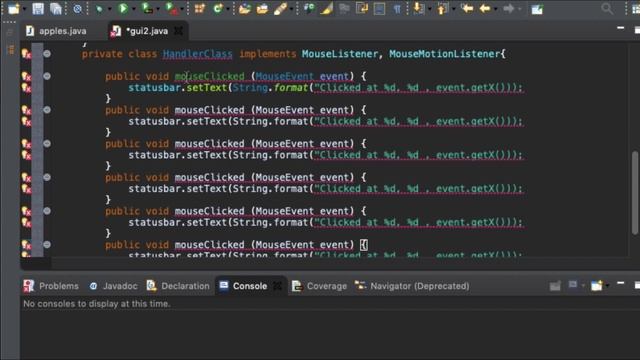This screenshot has width=640, height=360.
Task: Run the program with green Run button
Action: pyautogui.click(x=123, y=8)
